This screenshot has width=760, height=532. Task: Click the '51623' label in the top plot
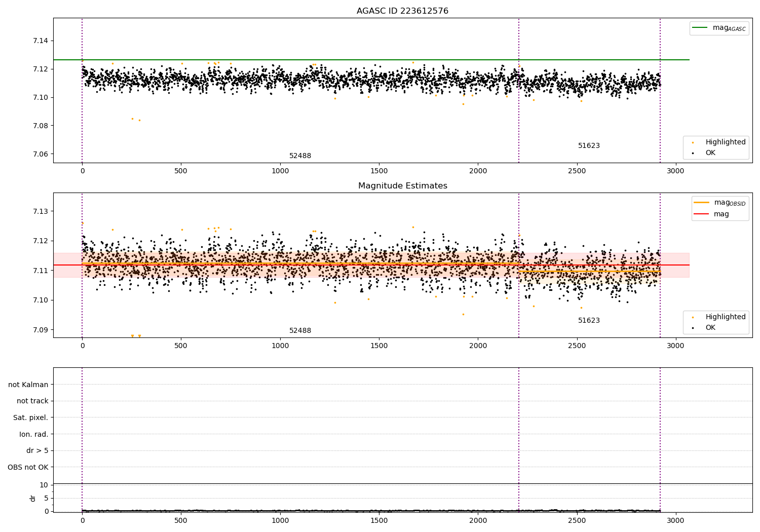click(x=589, y=145)
